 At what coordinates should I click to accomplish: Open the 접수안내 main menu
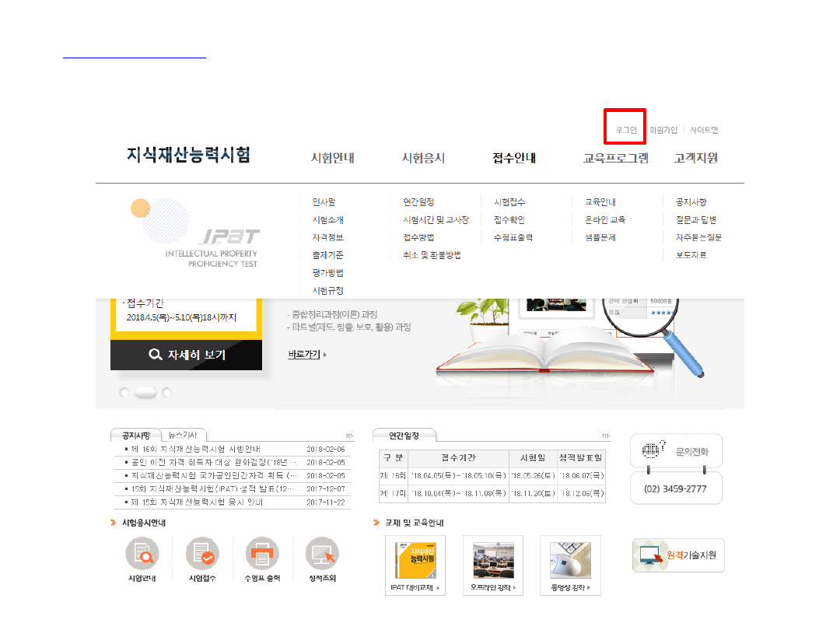(x=514, y=158)
